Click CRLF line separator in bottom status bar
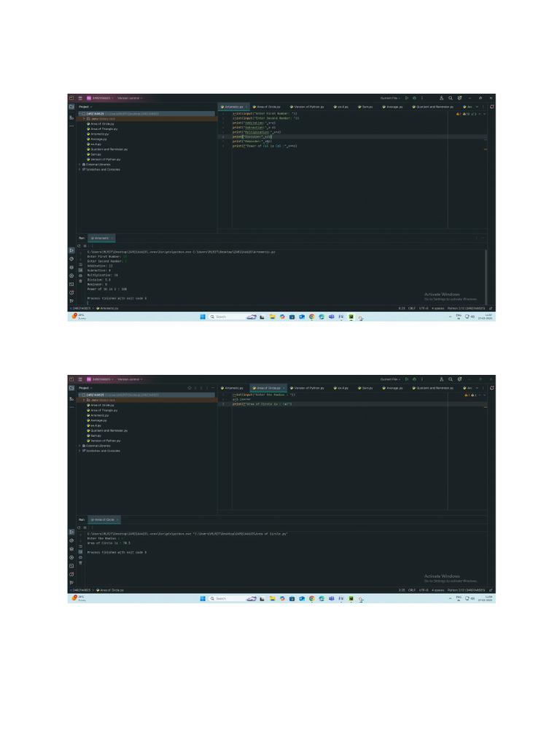The image size is (560, 747). tap(412, 589)
